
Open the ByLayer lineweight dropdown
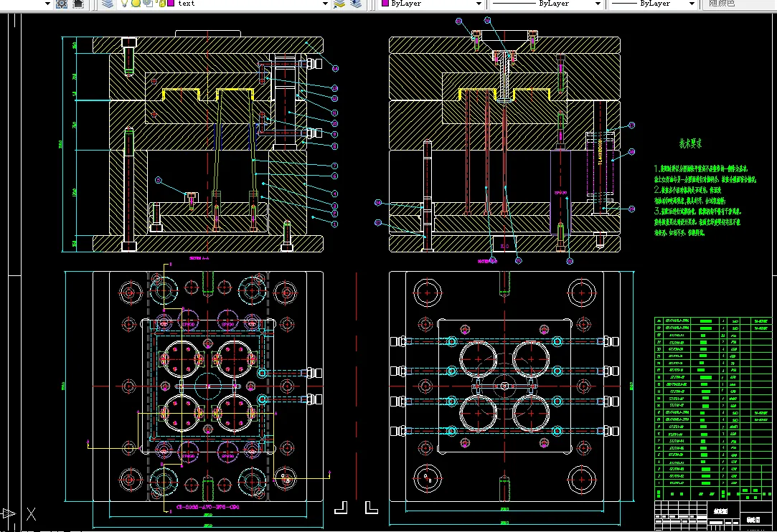click(x=691, y=4)
